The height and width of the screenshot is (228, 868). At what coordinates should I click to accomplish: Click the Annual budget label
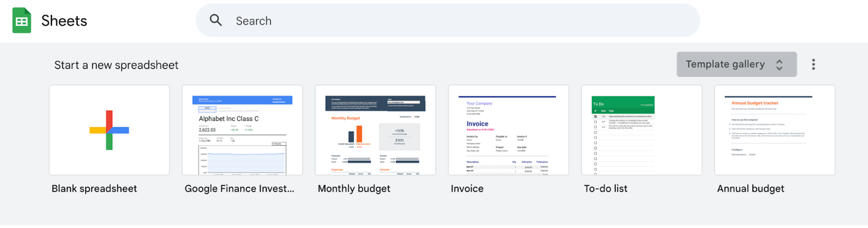[750, 188]
